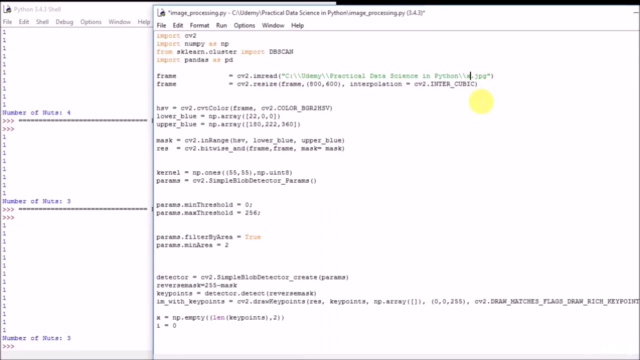Click the 'i = 0' line
This screenshot has width=640, height=360.
click(x=167, y=326)
